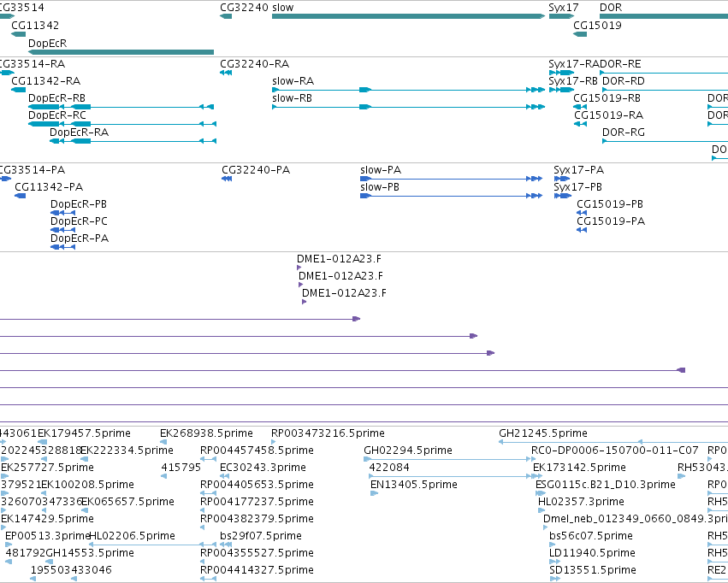Select EST label RP004414327.5prime
Image resolution: width=728 pixels, height=583 pixels.
click(x=257, y=571)
